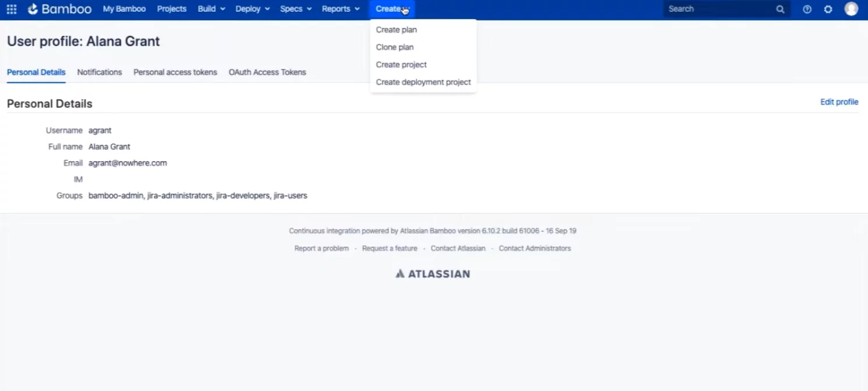Open the administration gear icon
Screen dimensions: 868x391
(828, 9)
